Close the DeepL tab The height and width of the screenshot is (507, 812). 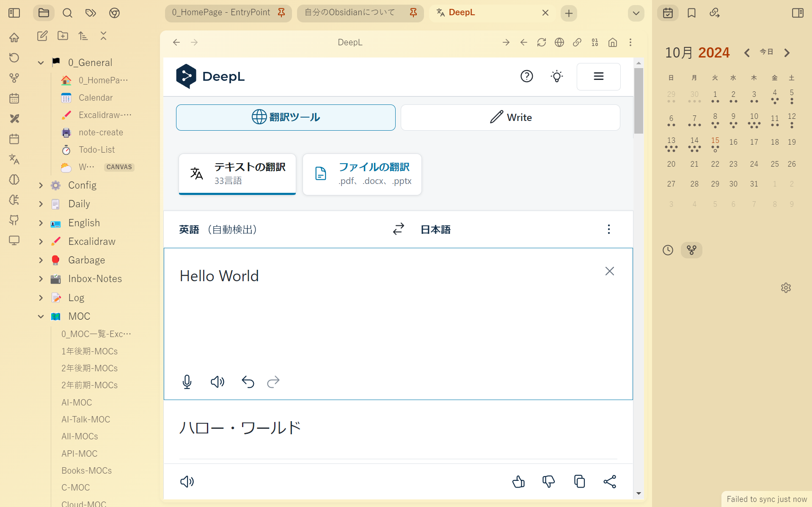pos(545,13)
